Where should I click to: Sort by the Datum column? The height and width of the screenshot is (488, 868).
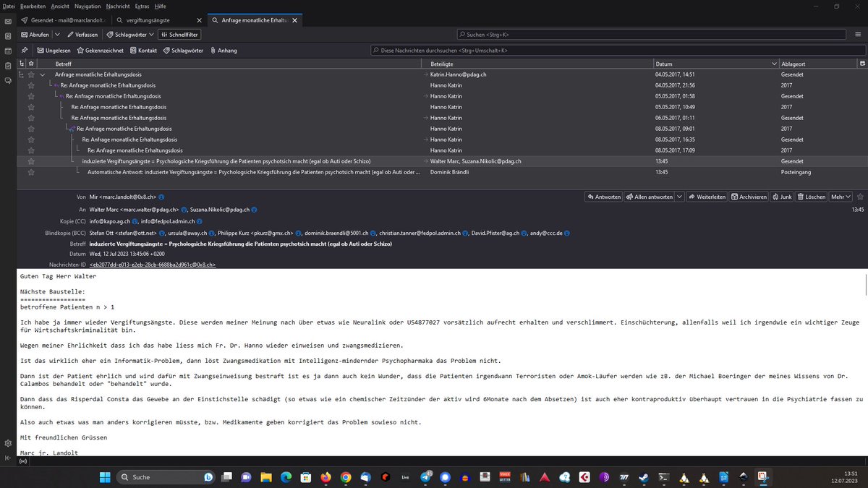tap(715, 64)
